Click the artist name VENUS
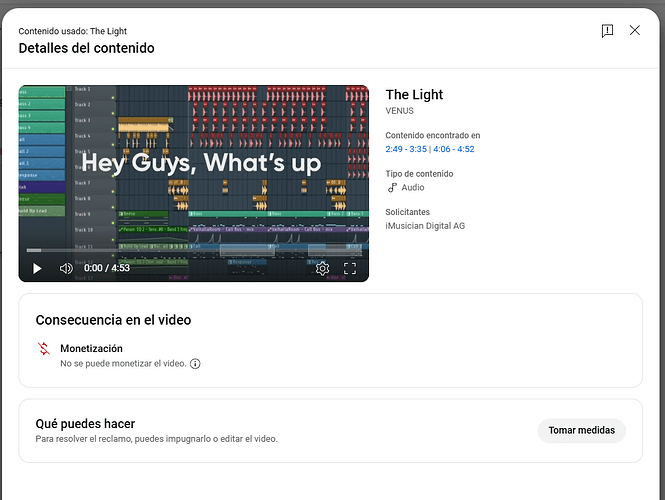Image resolution: width=665 pixels, height=500 pixels. coord(400,111)
